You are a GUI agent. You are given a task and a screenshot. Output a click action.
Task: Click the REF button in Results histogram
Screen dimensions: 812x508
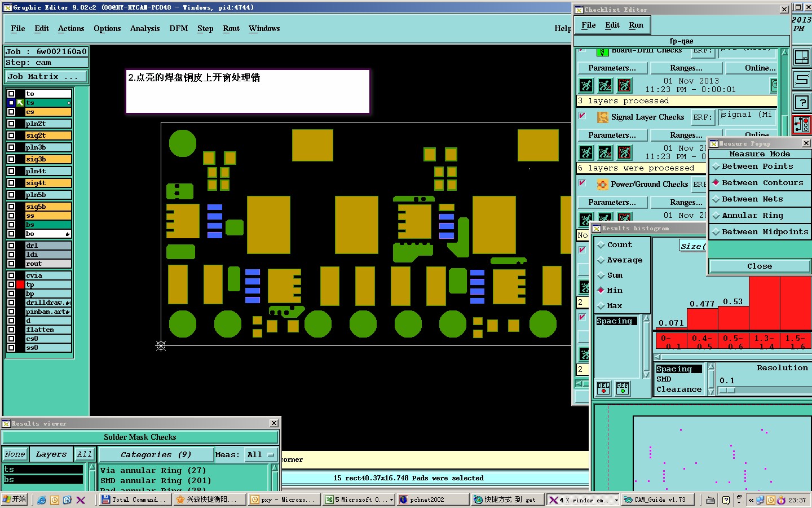pos(623,388)
